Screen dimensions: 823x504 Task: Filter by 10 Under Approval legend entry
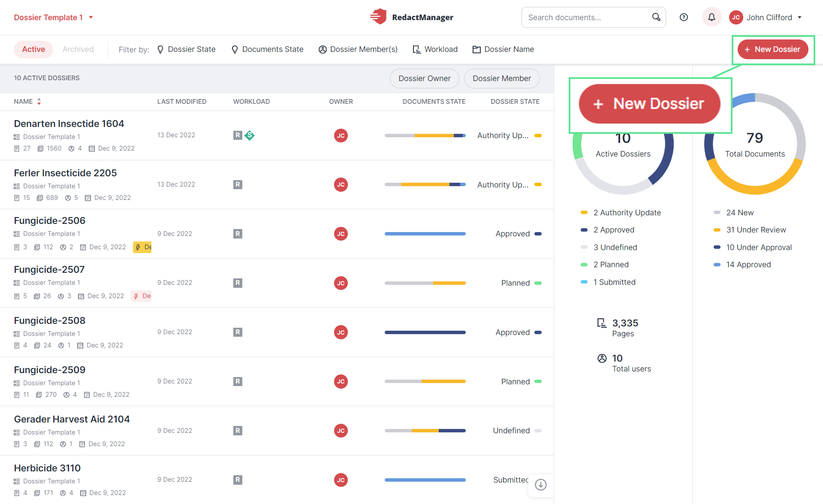(x=753, y=247)
